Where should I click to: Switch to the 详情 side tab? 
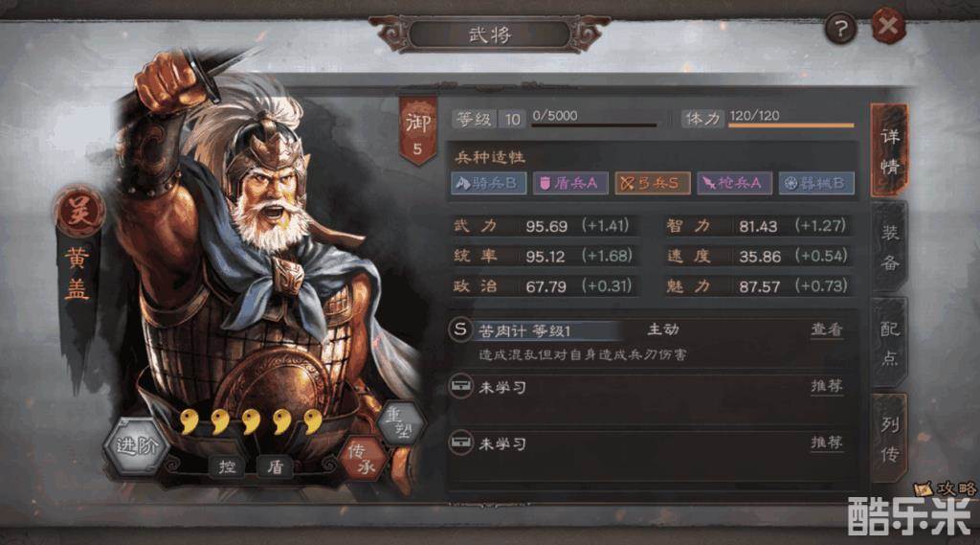889,150
